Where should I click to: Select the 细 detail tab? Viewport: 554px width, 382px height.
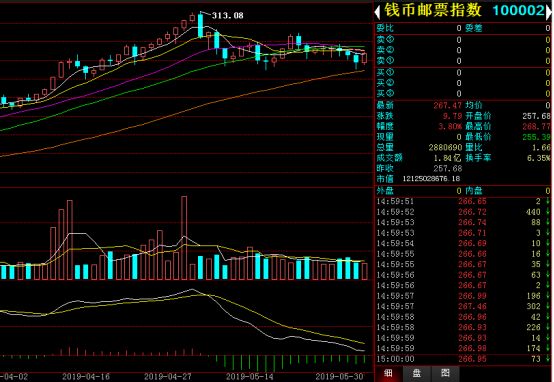pyautogui.click(x=388, y=373)
